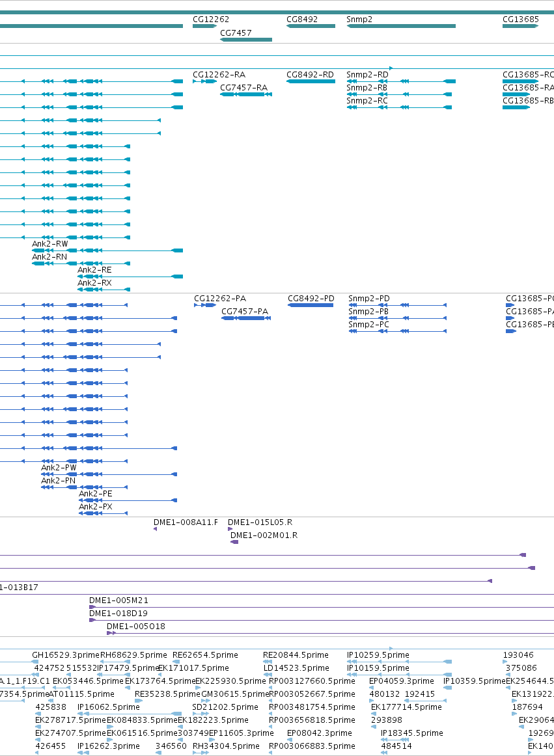
Task: Select the Ank2-PE protein
Action: click(128, 500)
